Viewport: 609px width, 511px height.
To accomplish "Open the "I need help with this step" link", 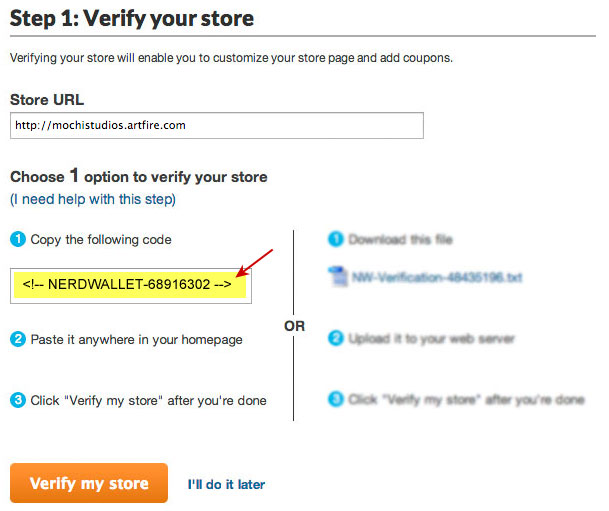I will point(93,199).
